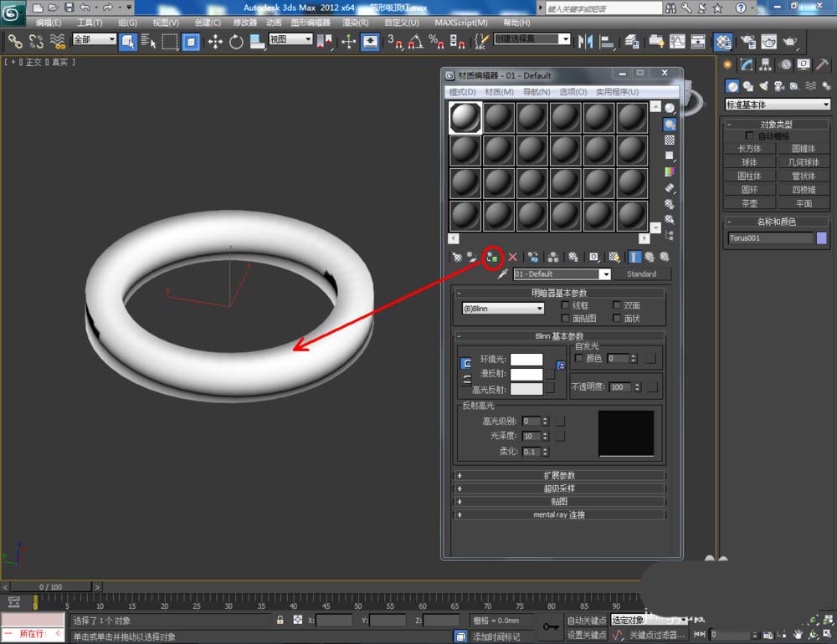Screen dimensions: 837x644
Task: Click the 环境光 (Ambient) color swatch
Action: click(x=526, y=359)
